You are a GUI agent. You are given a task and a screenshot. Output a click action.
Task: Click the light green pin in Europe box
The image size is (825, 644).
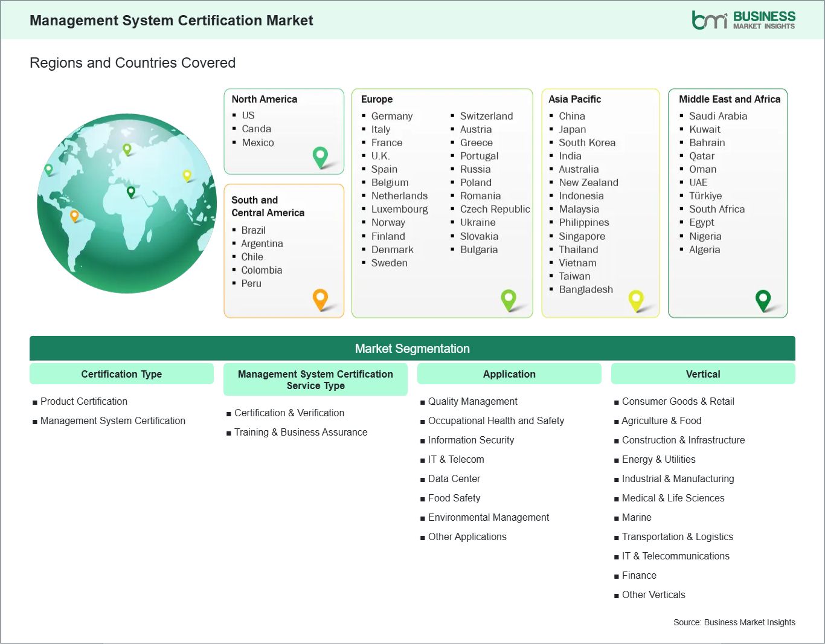[x=509, y=298]
